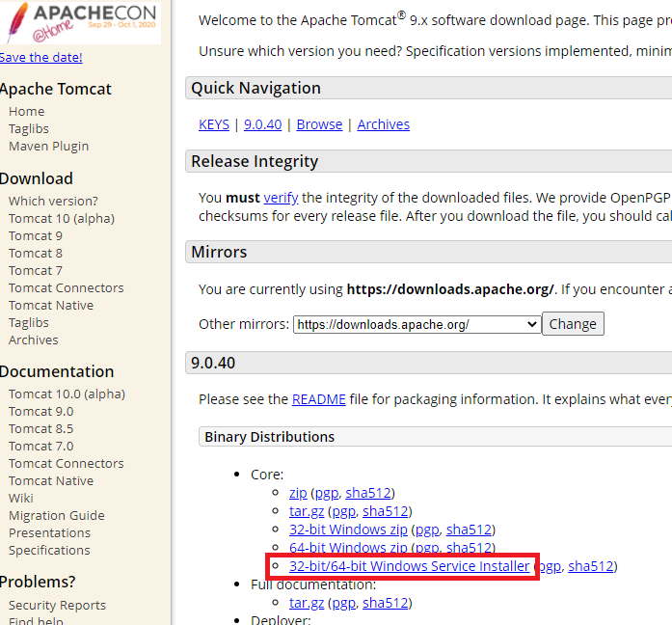Image resolution: width=672 pixels, height=625 pixels.
Task: Open Maven Plugin sidebar link
Action: click(x=49, y=147)
